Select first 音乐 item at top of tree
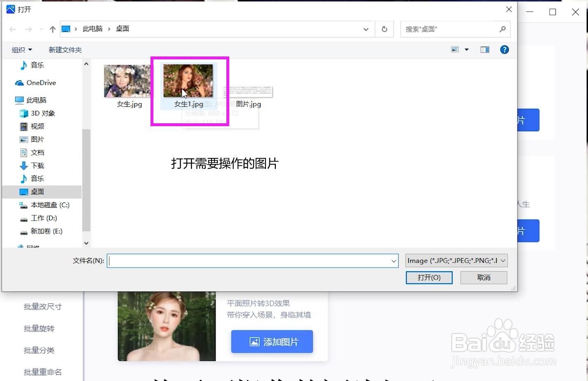The width and height of the screenshot is (588, 381). (32, 65)
